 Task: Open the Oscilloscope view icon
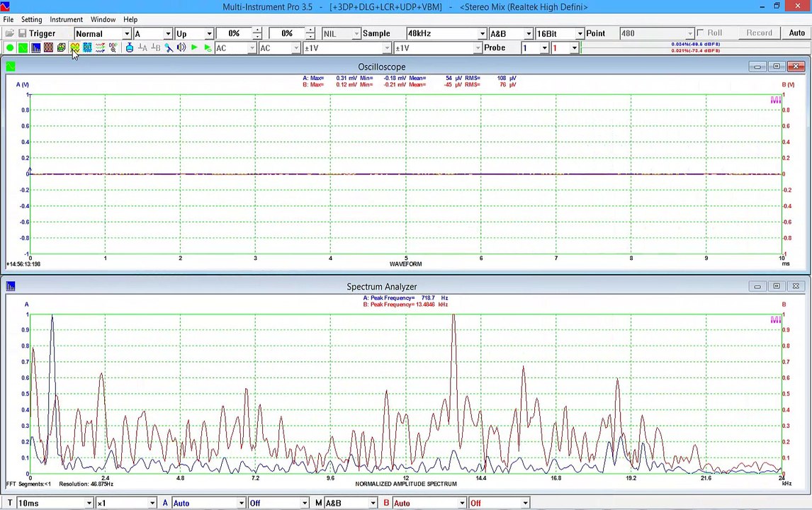click(x=23, y=48)
